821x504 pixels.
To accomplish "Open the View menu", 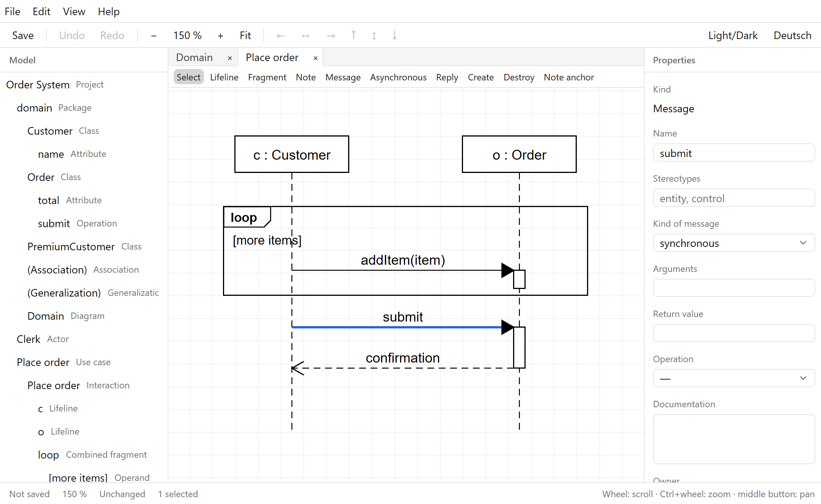I will [74, 11].
